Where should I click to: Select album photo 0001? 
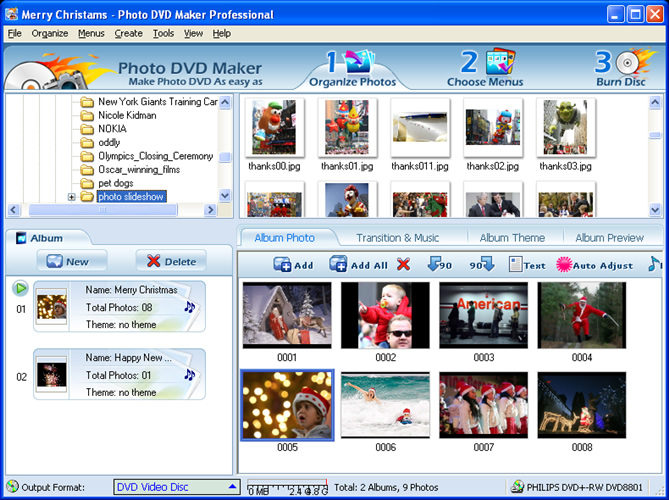(287, 315)
